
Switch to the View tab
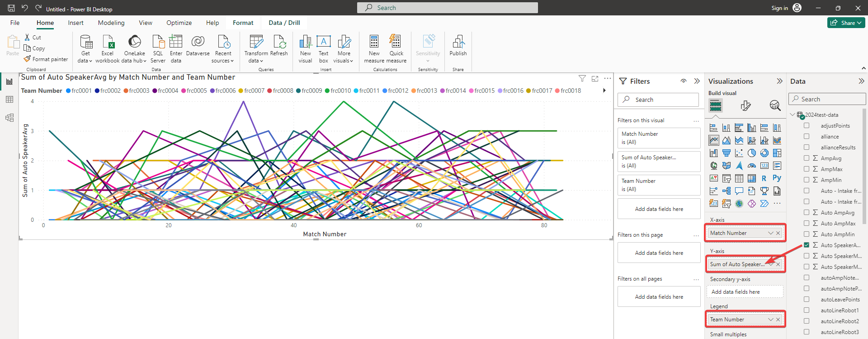coord(146,23)
